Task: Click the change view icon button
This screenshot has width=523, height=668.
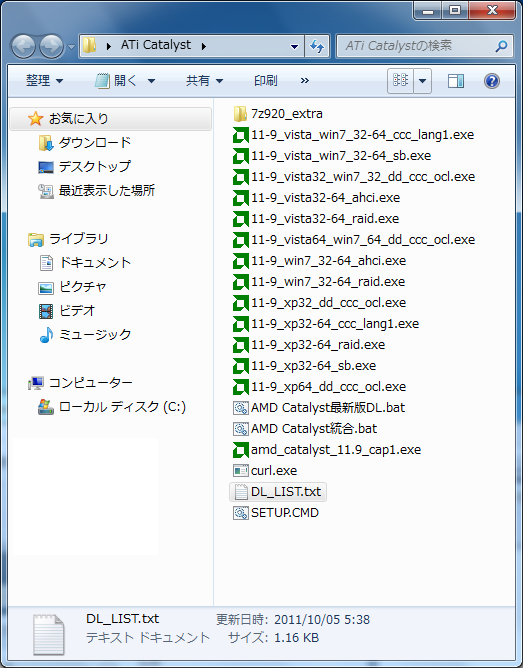Action: click(x=400, y=81)
